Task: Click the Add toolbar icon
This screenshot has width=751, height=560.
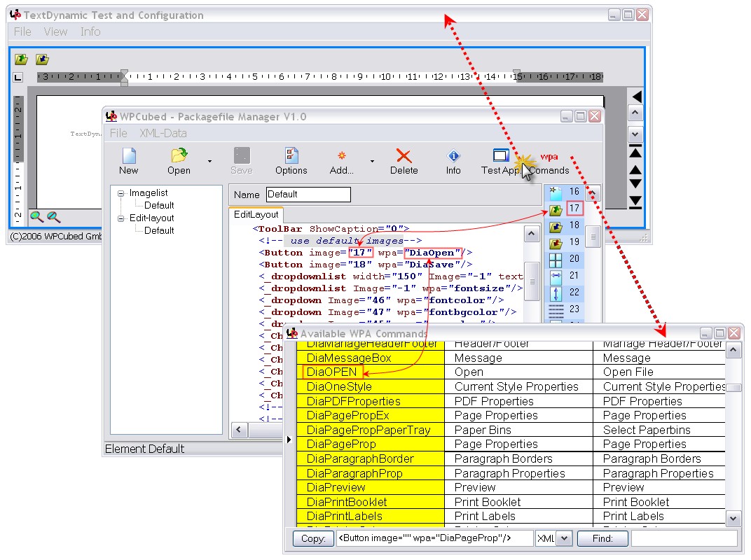Action: click(341, 156)
